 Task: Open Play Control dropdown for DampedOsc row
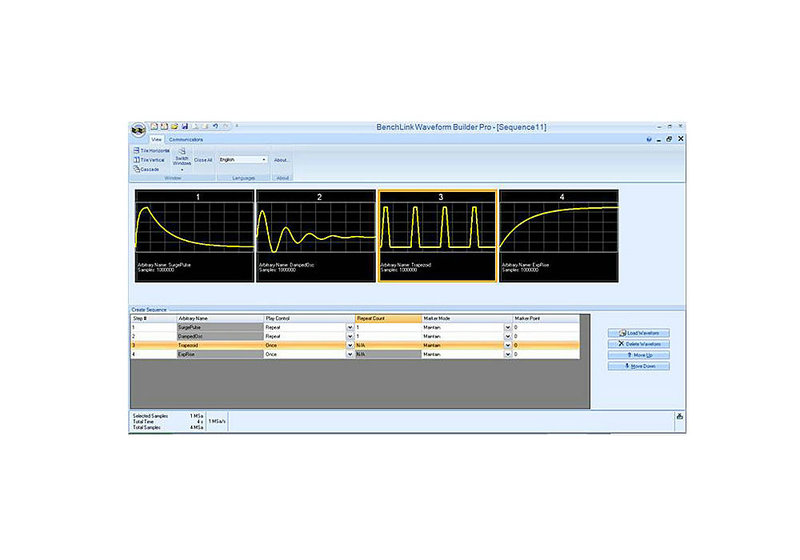(x=350, y=337)
